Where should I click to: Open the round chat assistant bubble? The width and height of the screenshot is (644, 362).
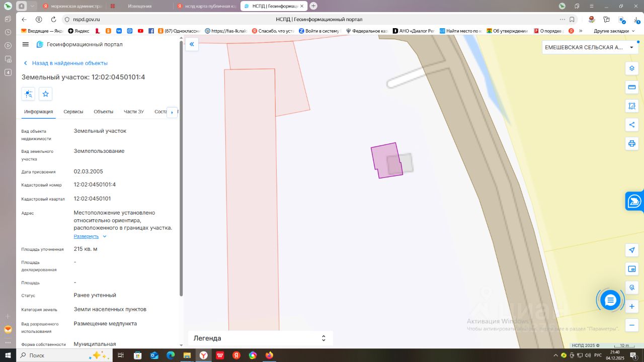pos(610,300)
